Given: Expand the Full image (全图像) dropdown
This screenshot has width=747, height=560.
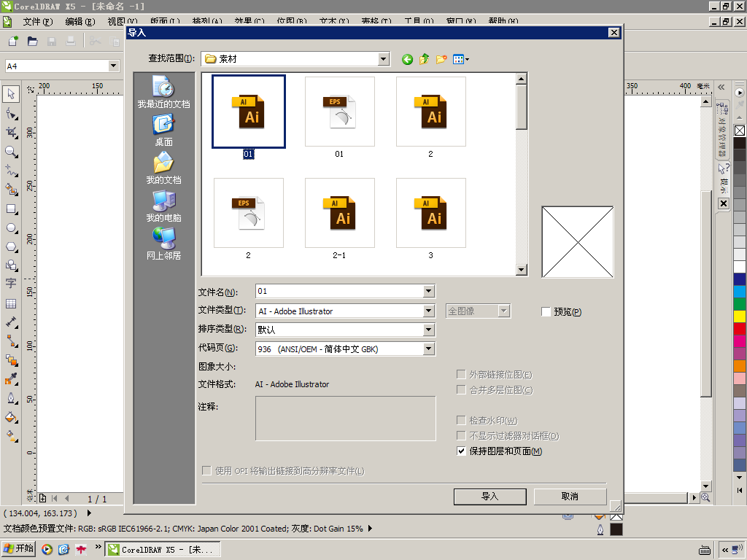Looking at the screenshot, I should tap(504, 311).
